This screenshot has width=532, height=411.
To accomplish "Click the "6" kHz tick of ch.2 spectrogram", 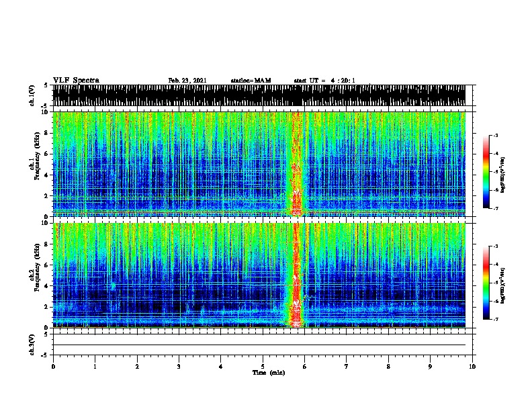I will (46, 265).
